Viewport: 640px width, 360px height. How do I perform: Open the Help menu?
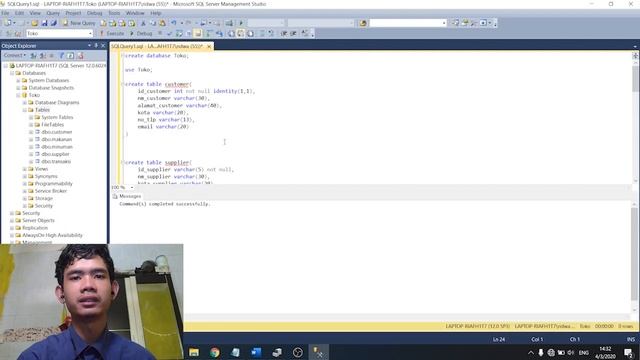(x=156, y=13)
